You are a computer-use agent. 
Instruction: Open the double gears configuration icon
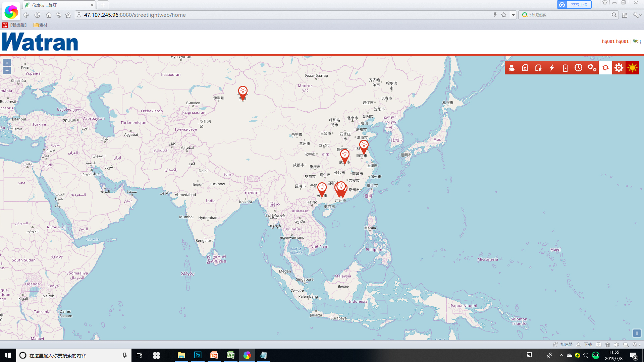tap(592, 68)
